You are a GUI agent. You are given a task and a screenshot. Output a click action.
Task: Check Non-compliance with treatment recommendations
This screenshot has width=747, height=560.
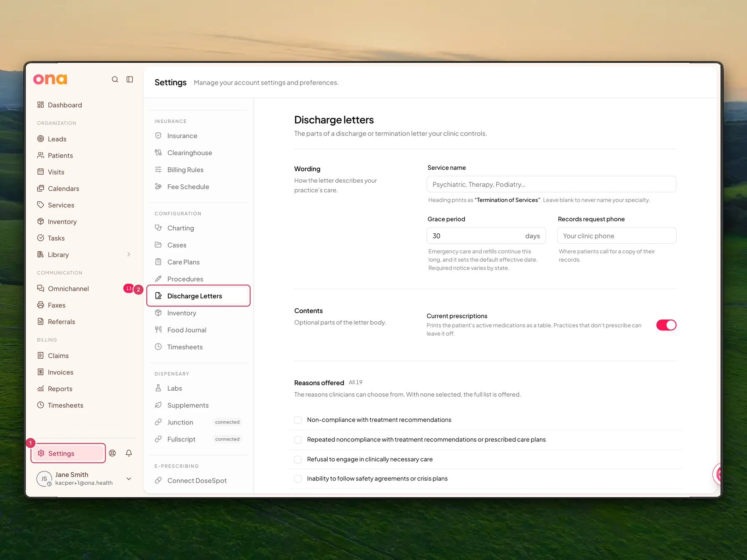(x=298, y=420)
